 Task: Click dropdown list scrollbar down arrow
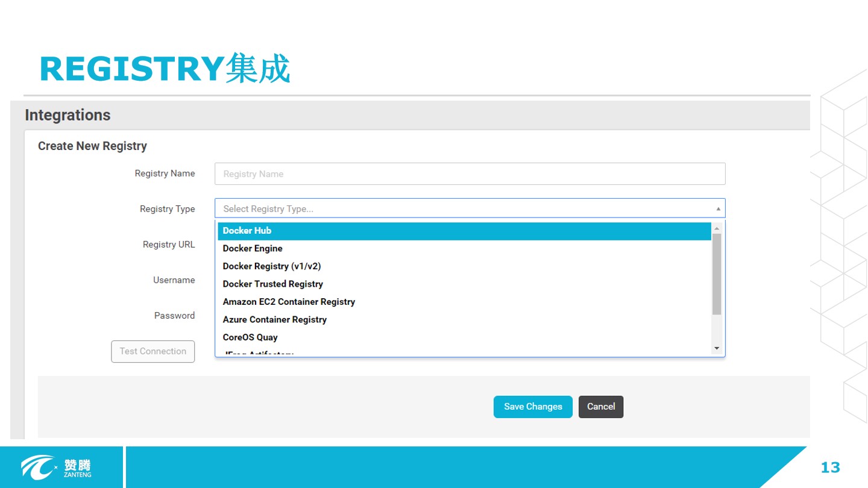pyautogui.click(x=717, y=348)
